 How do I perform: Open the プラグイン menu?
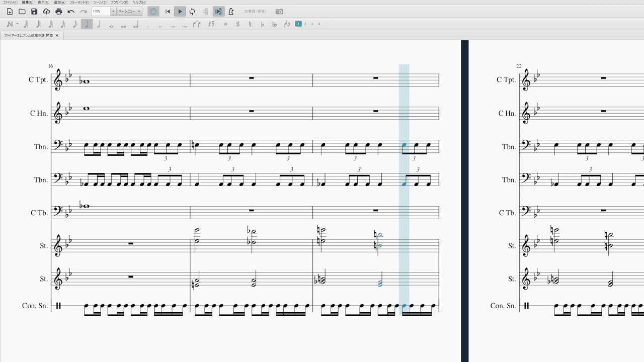point(119,3)
